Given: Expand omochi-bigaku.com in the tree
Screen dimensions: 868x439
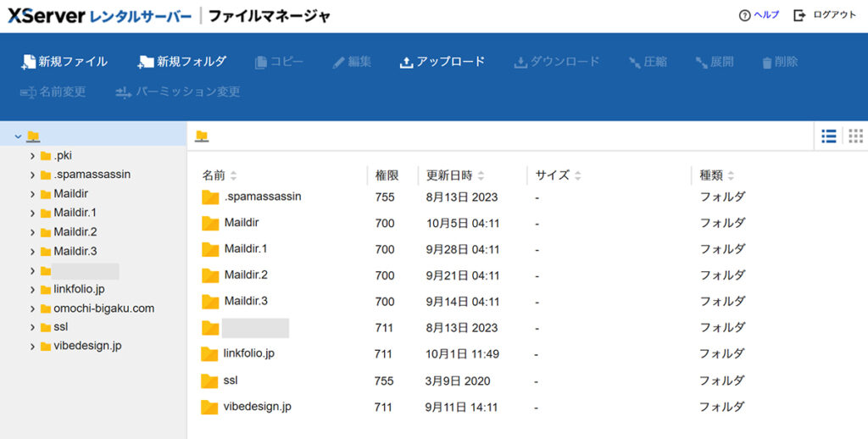Looking at the screenshot, I should point(32,308).
